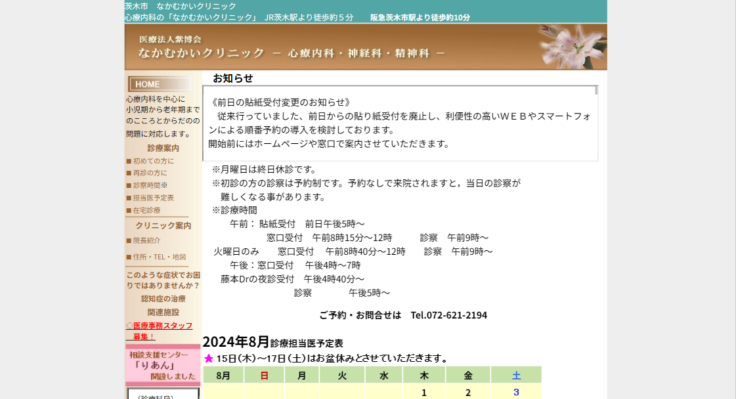This screenshot has height=399, width=736.
Task: Open 担当医予定表 link
Action: (x=153, y=198)
